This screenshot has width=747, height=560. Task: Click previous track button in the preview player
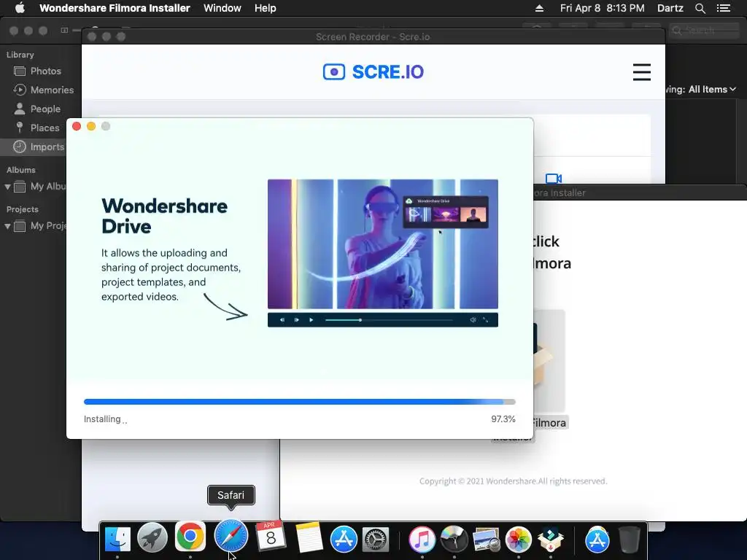pyautogui.click(x=282, y=320)
